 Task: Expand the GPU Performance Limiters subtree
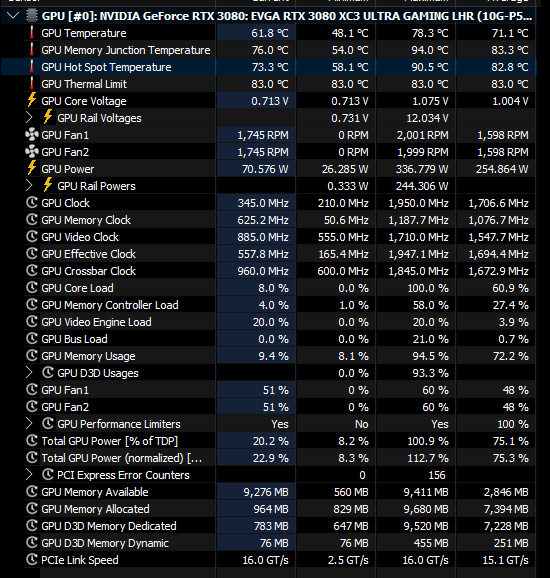[29, 424]
